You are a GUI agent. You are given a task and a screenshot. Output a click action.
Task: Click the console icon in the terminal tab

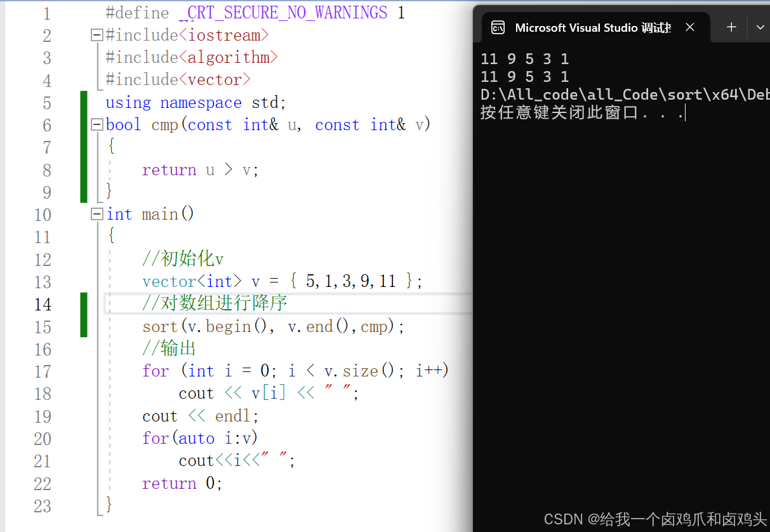pos(498,27)
